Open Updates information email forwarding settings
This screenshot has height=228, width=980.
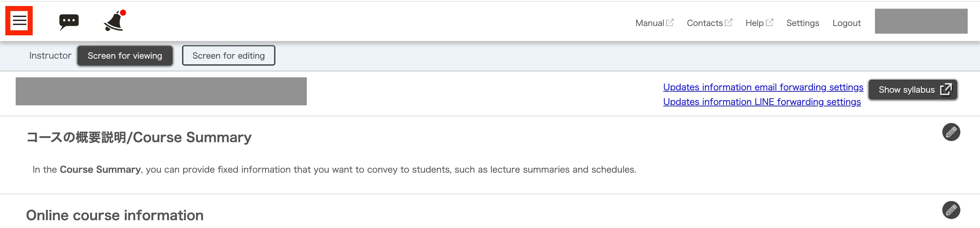tap(763, 87)
